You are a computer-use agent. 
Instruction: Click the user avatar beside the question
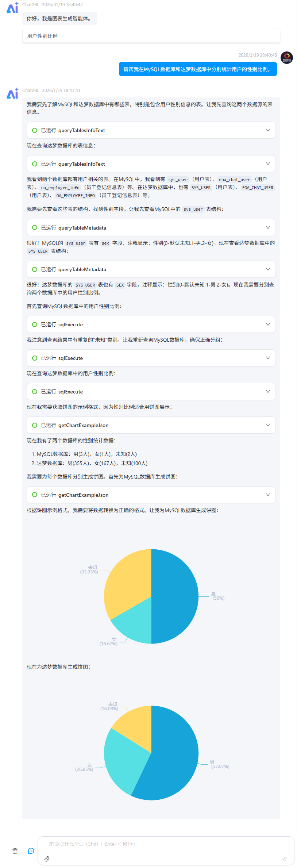287,58
